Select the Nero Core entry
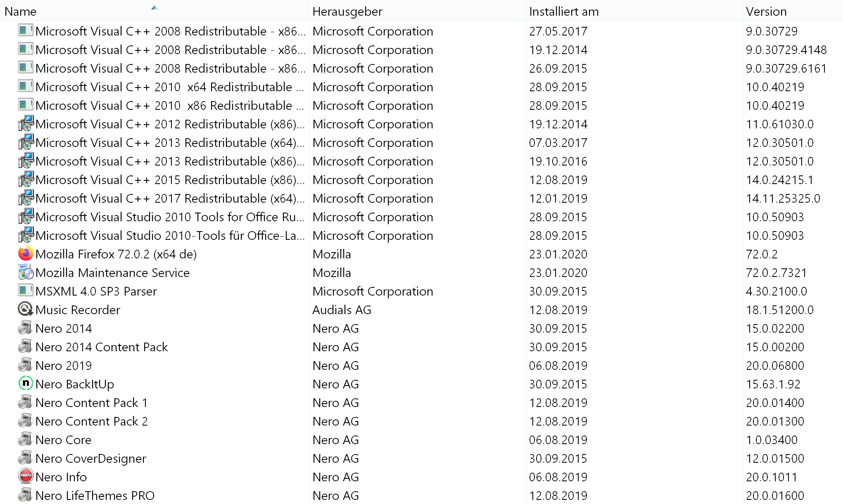Viewport: 843px width, 504px height. coord(421,440)
